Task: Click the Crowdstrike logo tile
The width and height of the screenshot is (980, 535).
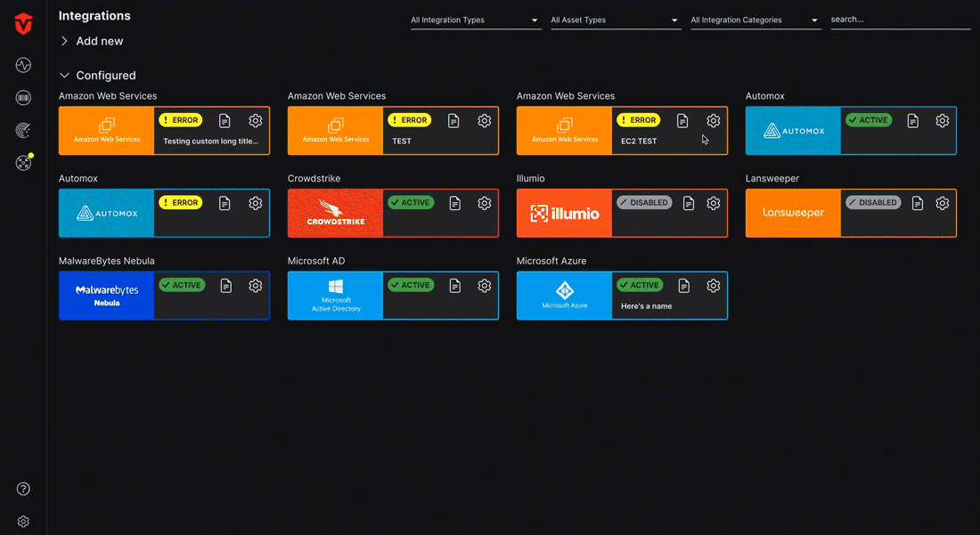Action: click(336, 213)
